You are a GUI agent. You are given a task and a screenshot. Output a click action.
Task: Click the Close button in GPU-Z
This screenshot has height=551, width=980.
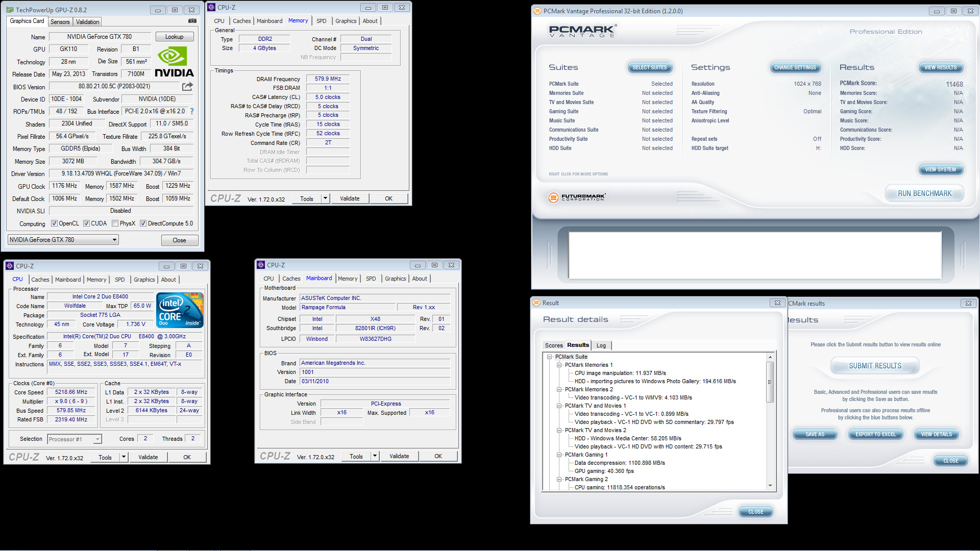[x=179, y=240]
